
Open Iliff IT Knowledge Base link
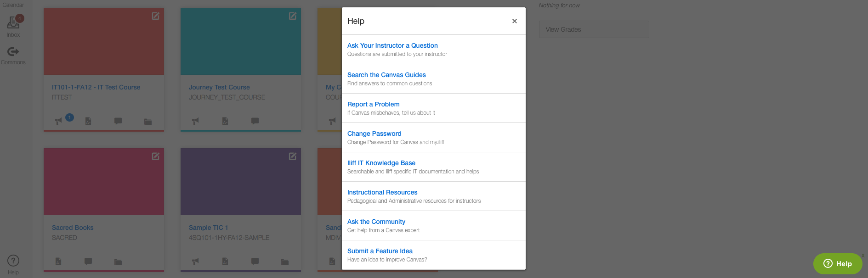[381, 163]
